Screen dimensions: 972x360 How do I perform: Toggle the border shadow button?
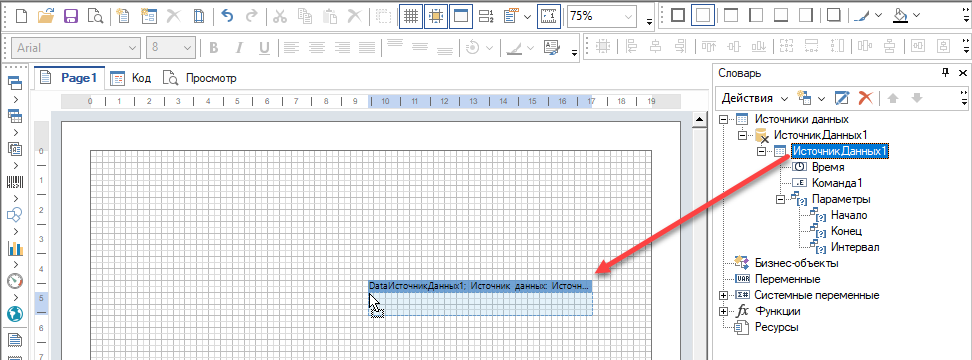[x=834, y=16]
